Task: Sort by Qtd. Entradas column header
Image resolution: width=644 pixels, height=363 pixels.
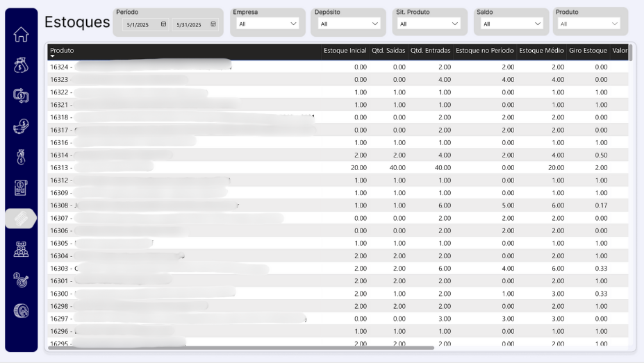Action: click(431, 51)
